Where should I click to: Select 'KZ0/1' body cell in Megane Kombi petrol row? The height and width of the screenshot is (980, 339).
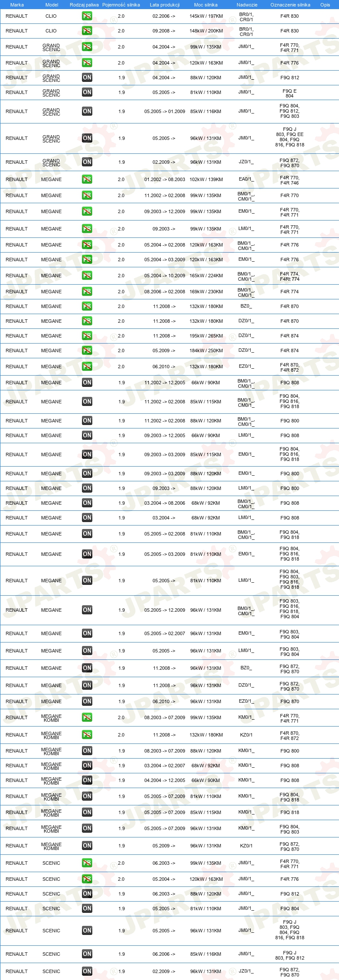(x=246, y=735)
